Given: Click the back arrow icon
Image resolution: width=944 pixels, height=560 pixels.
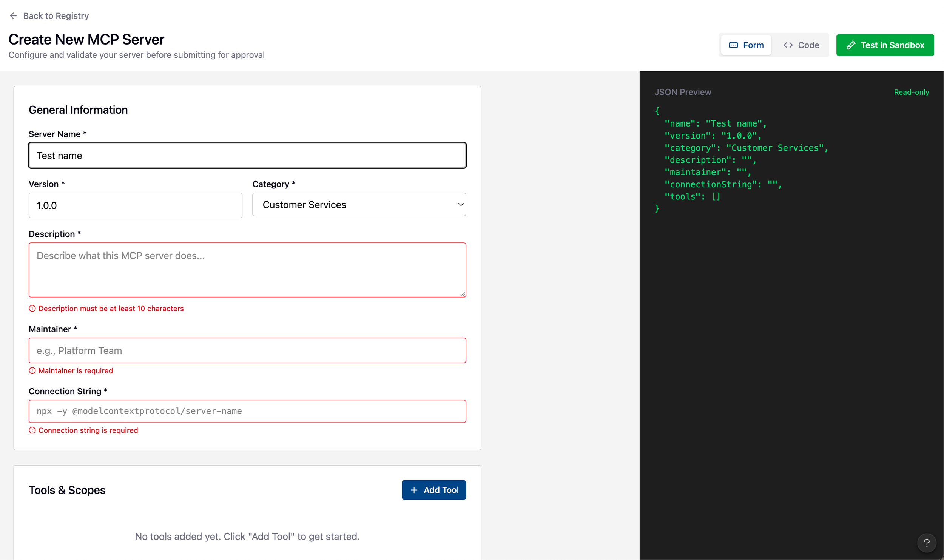Looking at the screenshot, I should click(x=13, y=16).
